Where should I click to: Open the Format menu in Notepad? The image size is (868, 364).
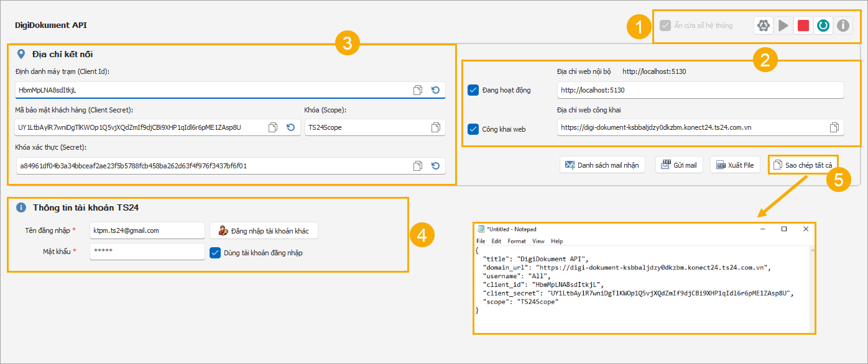[x=517, y=241]
